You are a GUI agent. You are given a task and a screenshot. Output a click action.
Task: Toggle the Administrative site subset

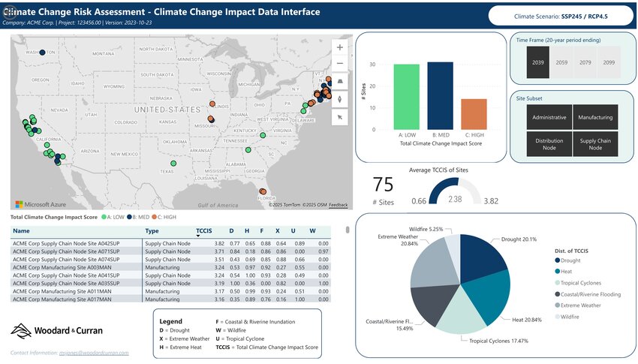pyautogui.click(x=549, y=117)
